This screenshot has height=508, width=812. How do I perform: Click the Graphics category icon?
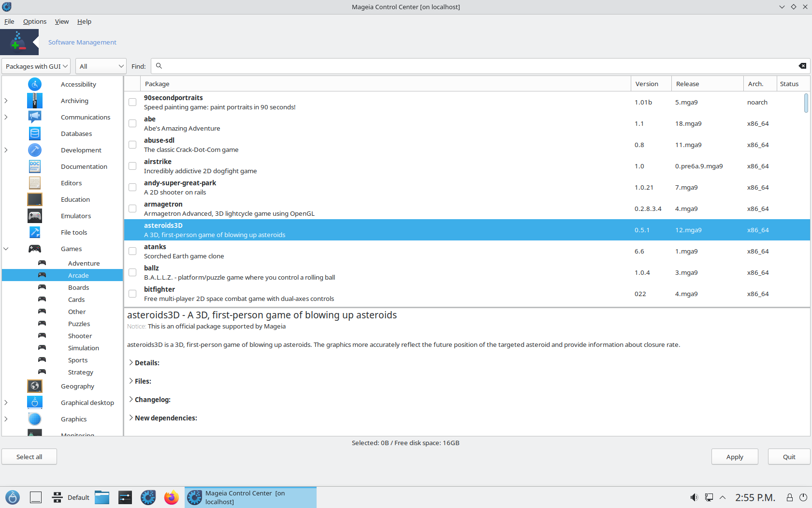click(x=35, y=419)
